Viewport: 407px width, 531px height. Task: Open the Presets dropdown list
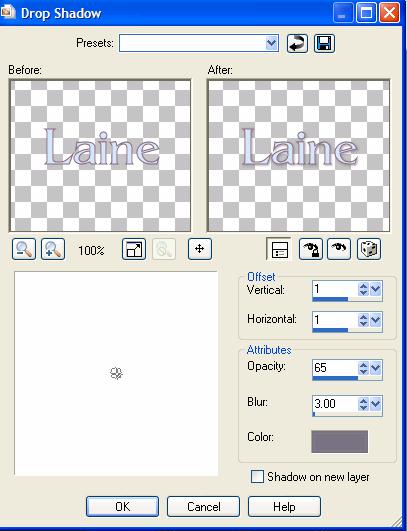point(272,43)
